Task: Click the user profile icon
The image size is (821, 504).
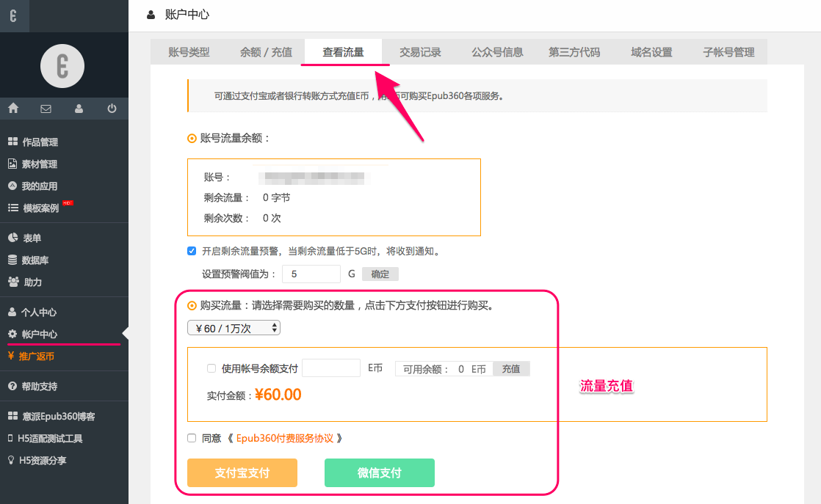Action: click(79, 109)
